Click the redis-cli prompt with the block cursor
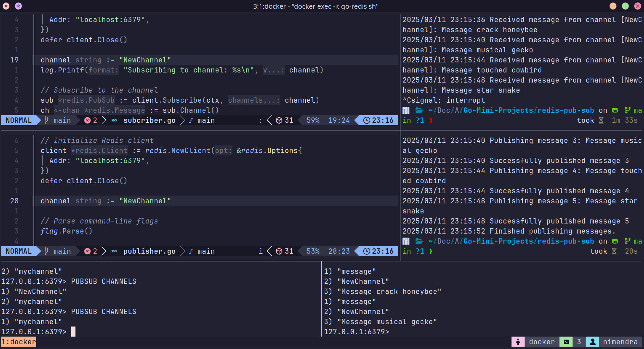Image resolution: width=644 pixels, height=349 pixels. click(39, 332)
